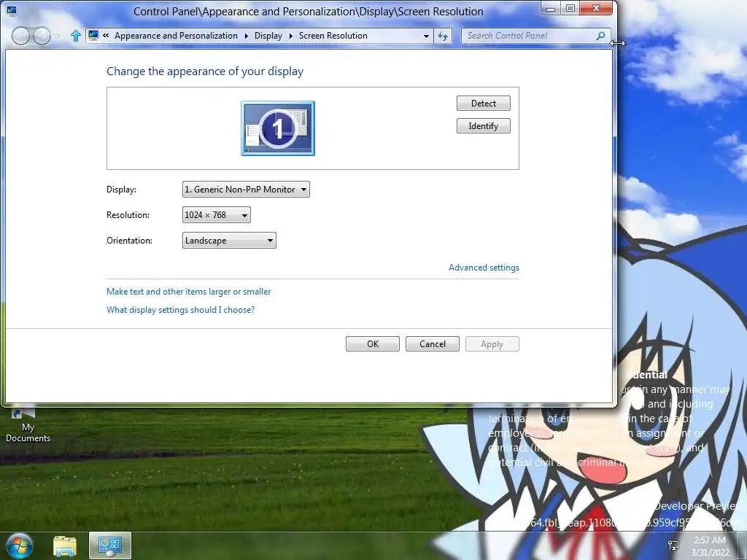Open the Resolution dropdown 1024 × 768
This screenshot has width=747, height=560.
pyautogui.click(x=216, y=215)
